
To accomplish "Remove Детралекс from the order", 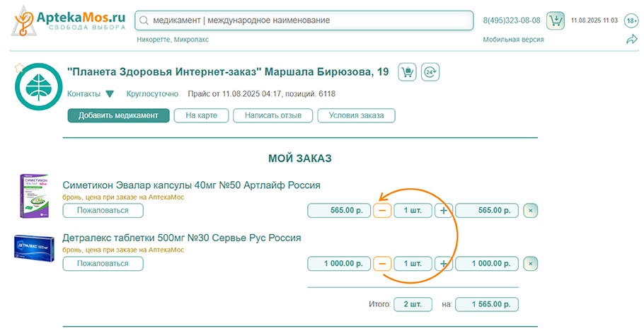I will (531, 263).
